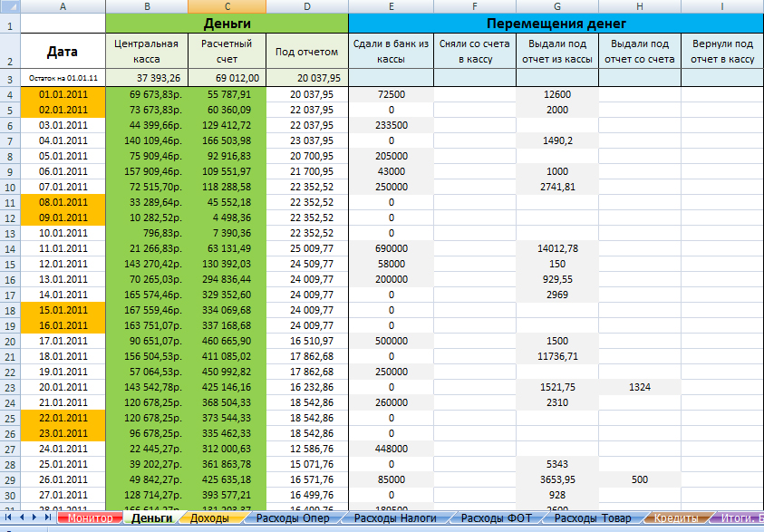Select cell with value 690000
Image resolution: width=764 pixels, height=532 pixels.
click(x=392, y=248)
